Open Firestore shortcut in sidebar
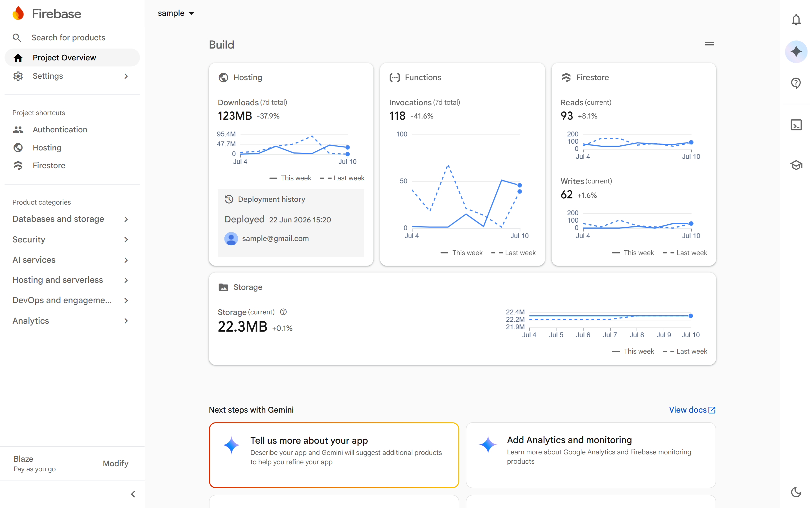 (x=72, y=165)
